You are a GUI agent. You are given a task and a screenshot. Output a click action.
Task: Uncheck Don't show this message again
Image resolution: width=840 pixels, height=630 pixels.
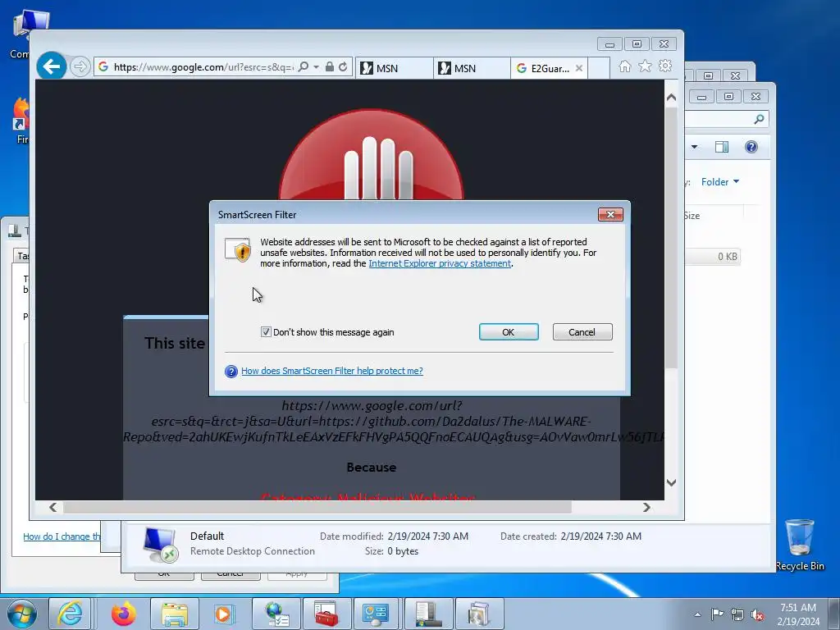tap(266, 332)
